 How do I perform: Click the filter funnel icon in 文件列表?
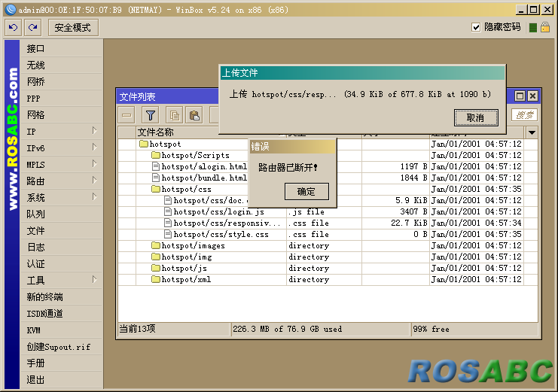(x=151, y=115)
